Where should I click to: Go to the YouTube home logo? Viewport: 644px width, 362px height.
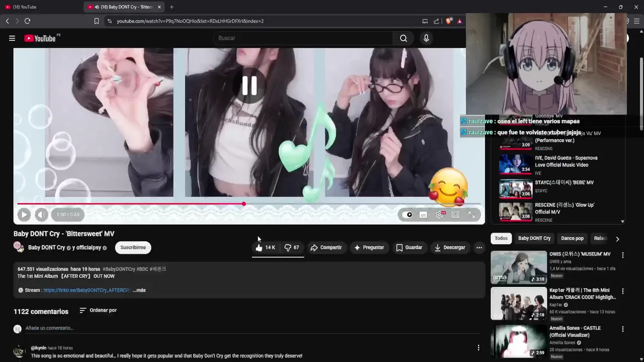click(40, 38)
